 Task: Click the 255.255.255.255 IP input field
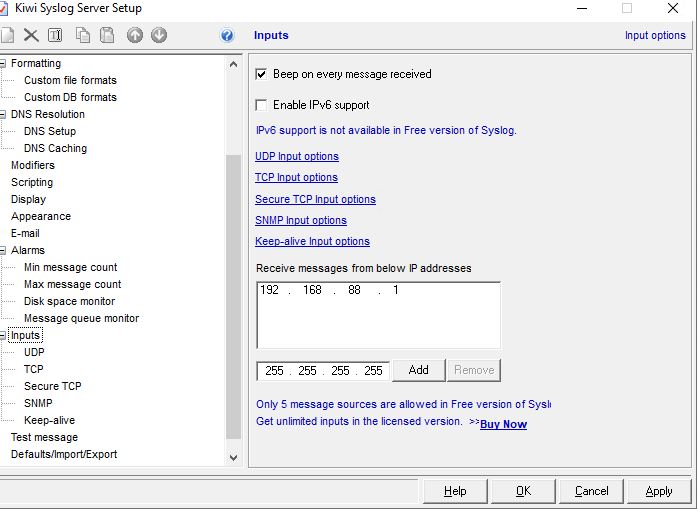[x=323, y=371]
